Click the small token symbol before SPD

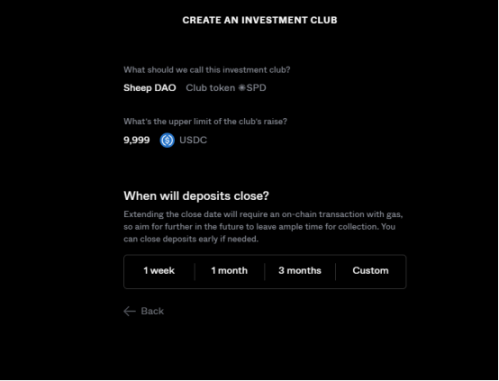click(x=242, y=88)
